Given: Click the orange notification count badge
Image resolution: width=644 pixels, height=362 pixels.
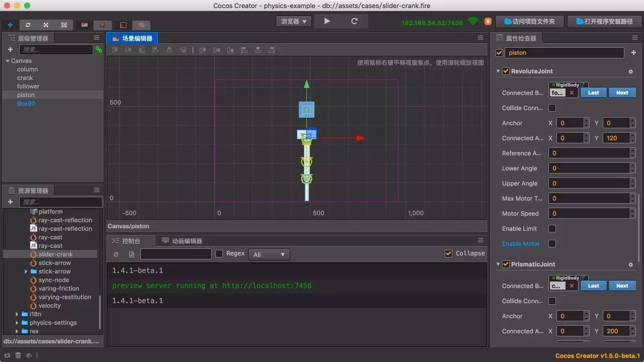Looking at the screenshot, I should click(x=488, y=22).
